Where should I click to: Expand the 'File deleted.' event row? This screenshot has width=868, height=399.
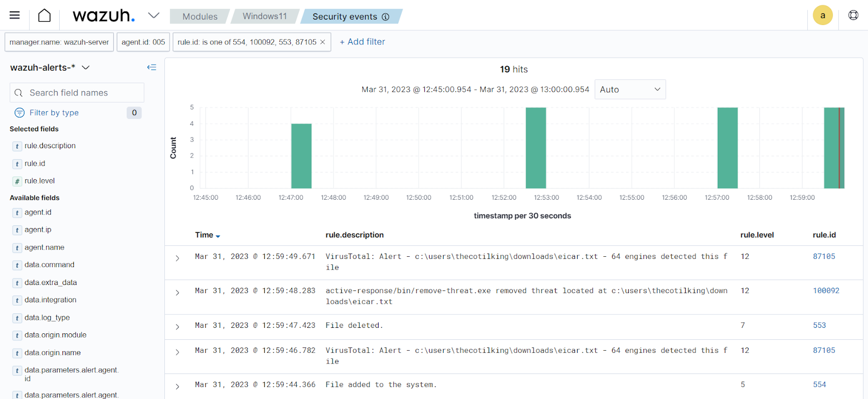point(177,327)
